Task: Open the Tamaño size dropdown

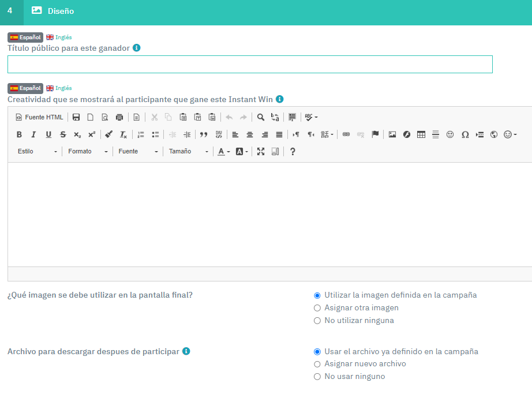Action: pyautogui.click(x=188, y=151)
